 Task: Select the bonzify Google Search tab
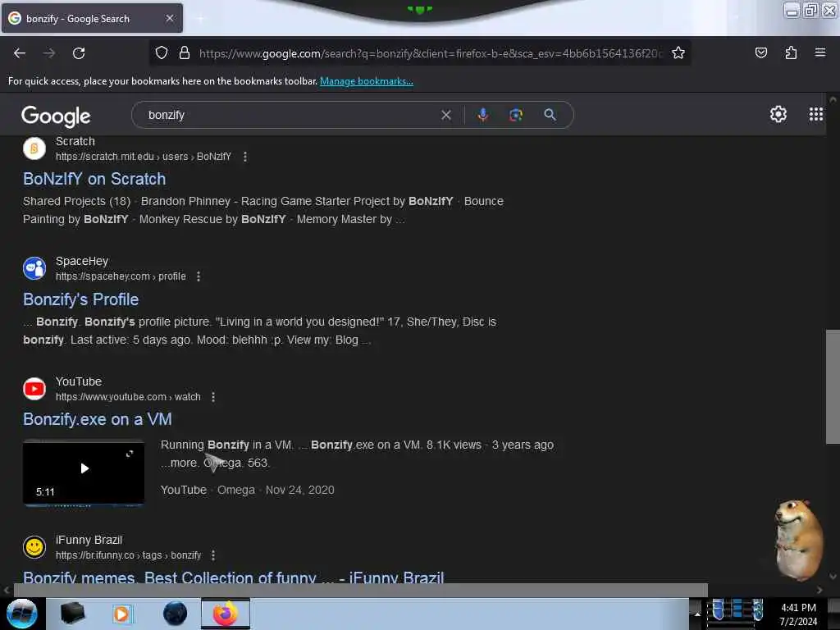92,19
